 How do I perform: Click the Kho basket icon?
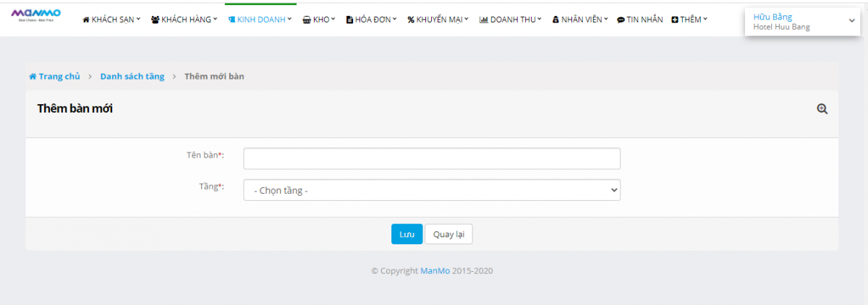[x=307, y=20]
